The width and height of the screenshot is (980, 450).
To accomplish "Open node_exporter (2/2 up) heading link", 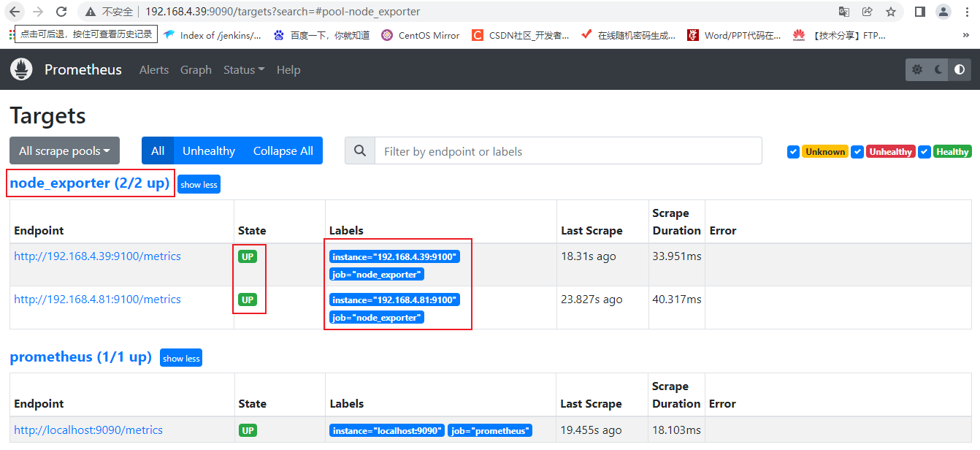I will coord(90,183).
